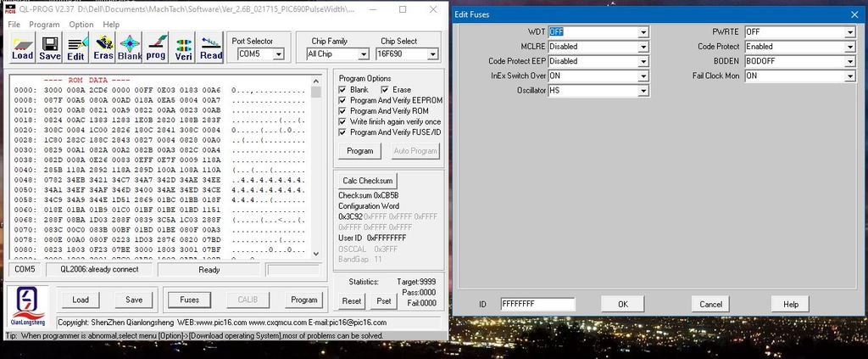The width and height of the screenshot is (868, 359).
Task: Click the Erase chip toolbar icon
Action: (x=103, y=48)
